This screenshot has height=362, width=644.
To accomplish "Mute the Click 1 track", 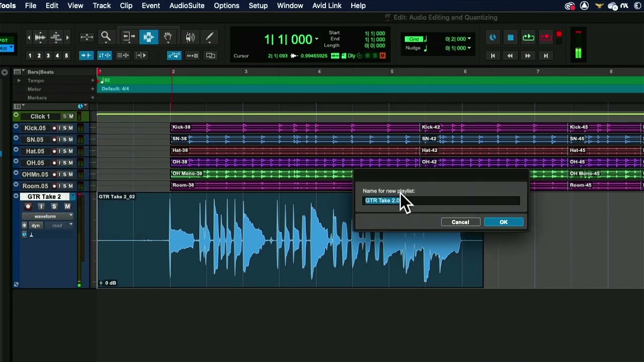I will pos(71,117).
